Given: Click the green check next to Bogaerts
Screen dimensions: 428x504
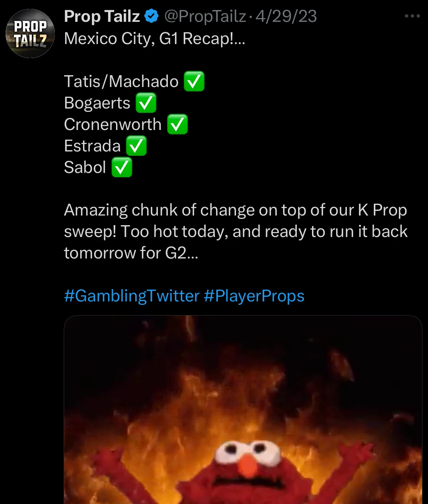Looking at the screenshot, I should (x=146, y=103).
